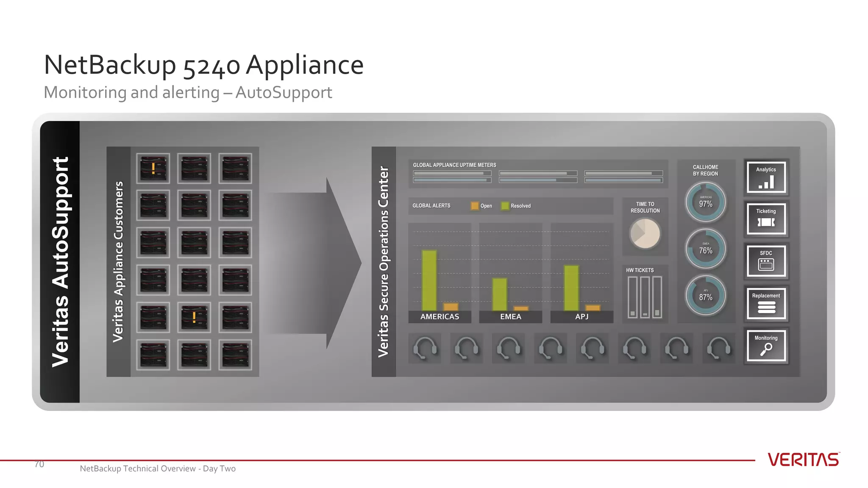The width and height of the screenshot is (868, 488).
Task: Click the Veritas Secure Operations Center label
Action: tap(384, 261)
